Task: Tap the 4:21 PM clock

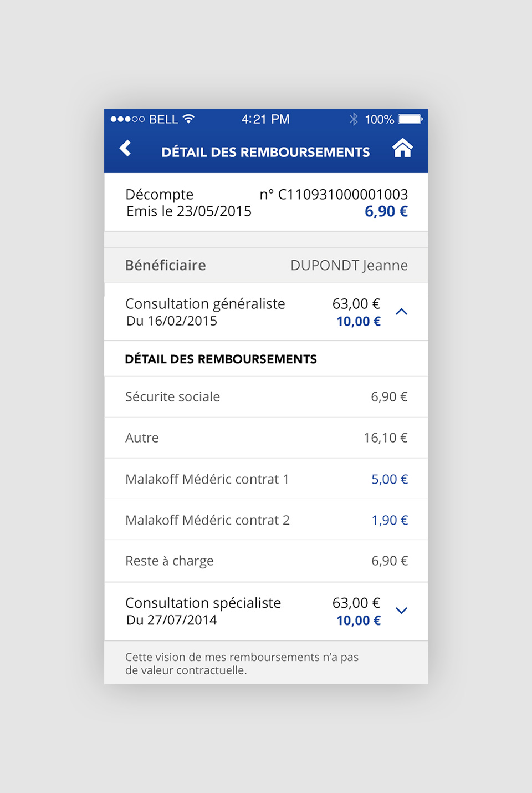Action: point(265,119)
